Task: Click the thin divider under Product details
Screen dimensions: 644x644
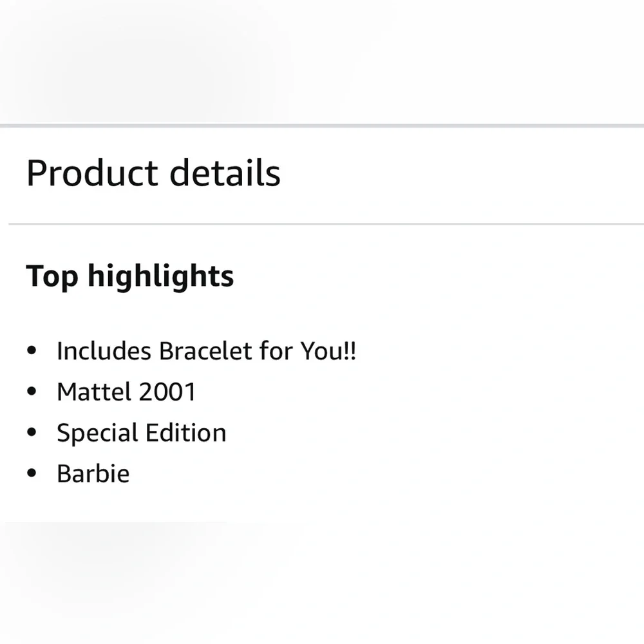Action: 322,224
